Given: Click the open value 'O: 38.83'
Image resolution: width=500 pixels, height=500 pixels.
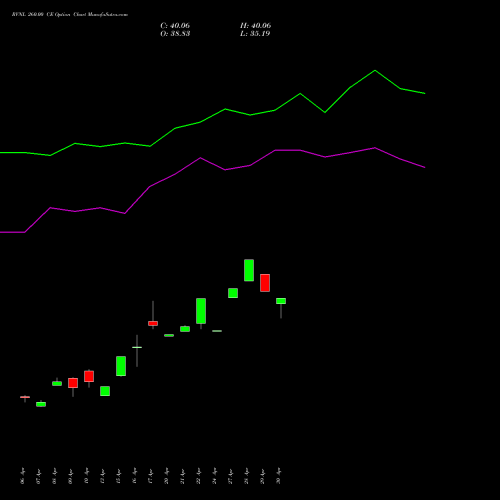Looking at the screenshot, I should [175, 34].
